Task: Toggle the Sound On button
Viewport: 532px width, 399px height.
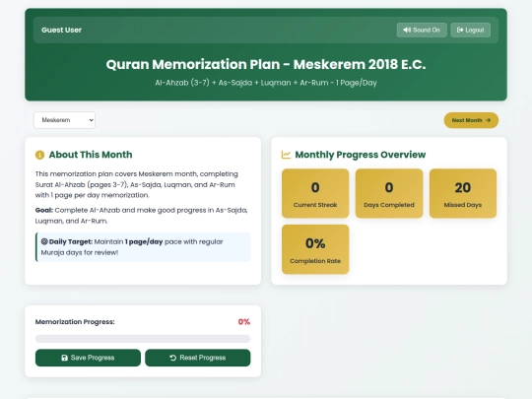Action: tap(422, 30)
